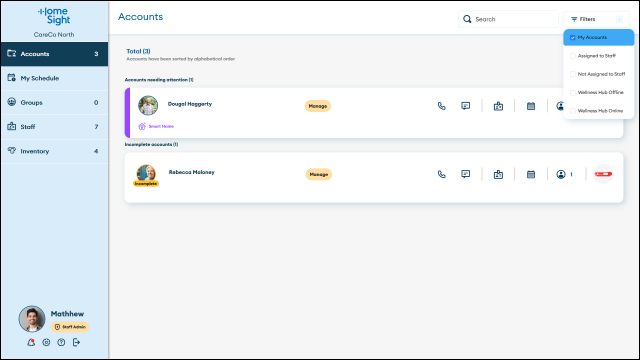Click the Filters dropdown arrow
This screenshot has height=360, width=640.
click(x=620, y=19)
